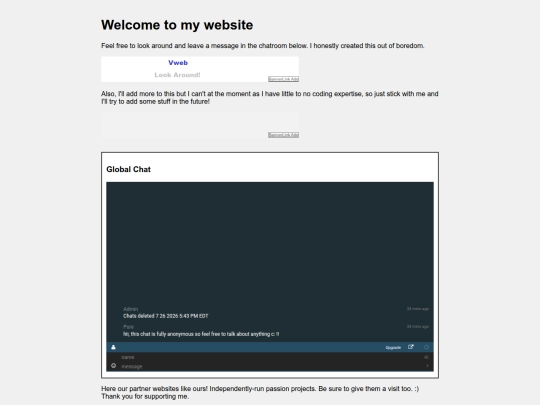Focus the name input field
The image size is (540, 405).
click(x=270, y=357)
